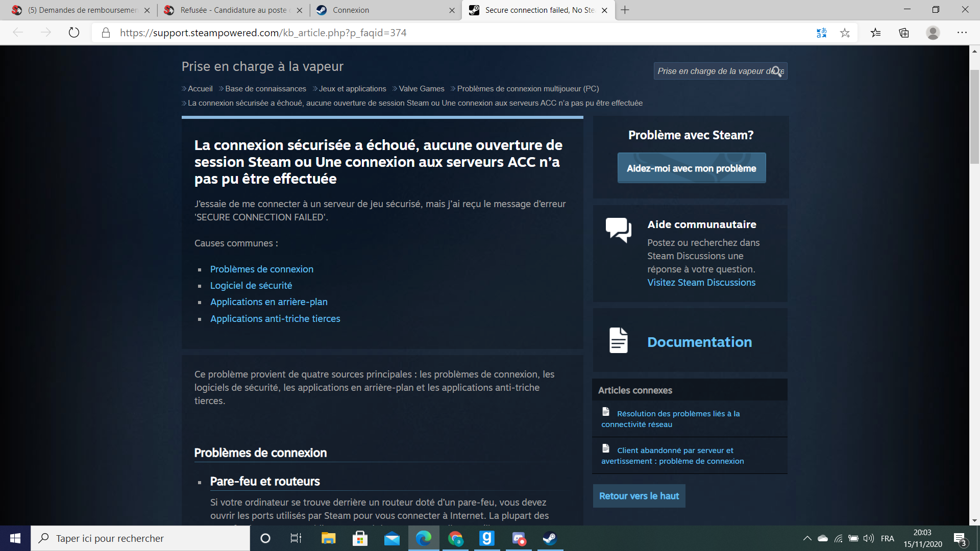Close the Refusée Candidature tab
This screenshot has height=551, width=980.
click(x=300, y=10)
